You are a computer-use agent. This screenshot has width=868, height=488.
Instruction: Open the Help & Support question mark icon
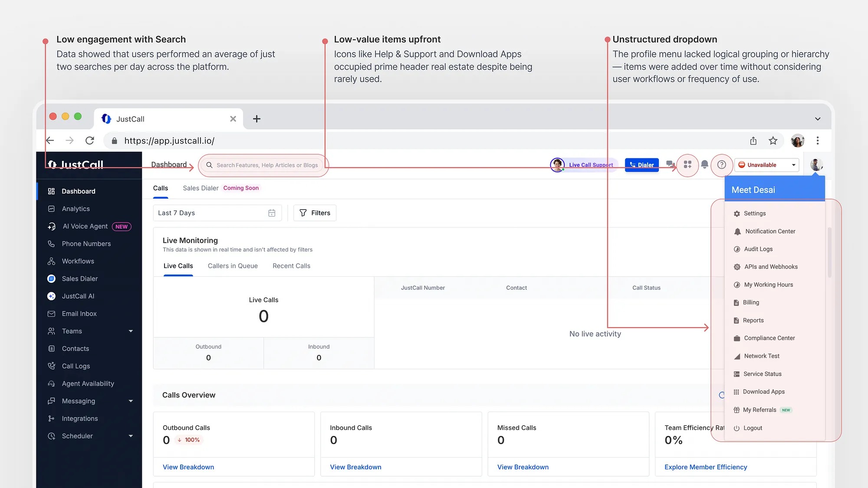(721, 165)
